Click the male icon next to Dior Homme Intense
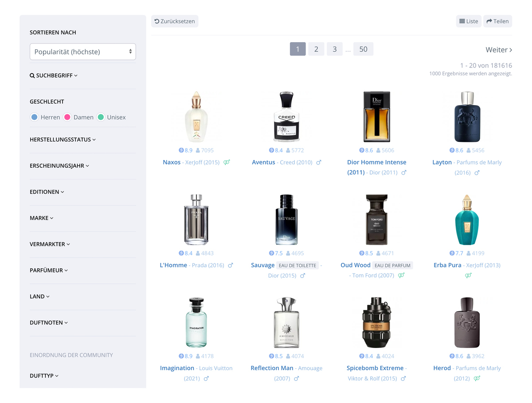The height and width of the screenshot is (403, 532). point(403,172)
